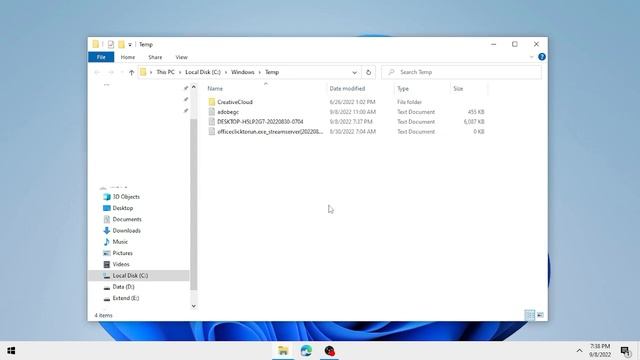Select Videos in navigation pane
The width and height of the screenshot is (640, 360).
(x=121, y=264)
